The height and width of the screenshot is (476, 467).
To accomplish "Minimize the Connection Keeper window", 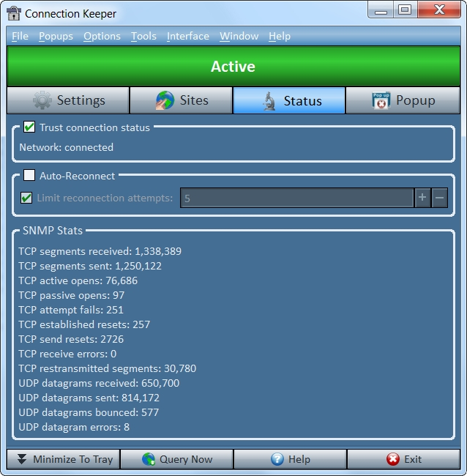I will [x=381, y=10].
